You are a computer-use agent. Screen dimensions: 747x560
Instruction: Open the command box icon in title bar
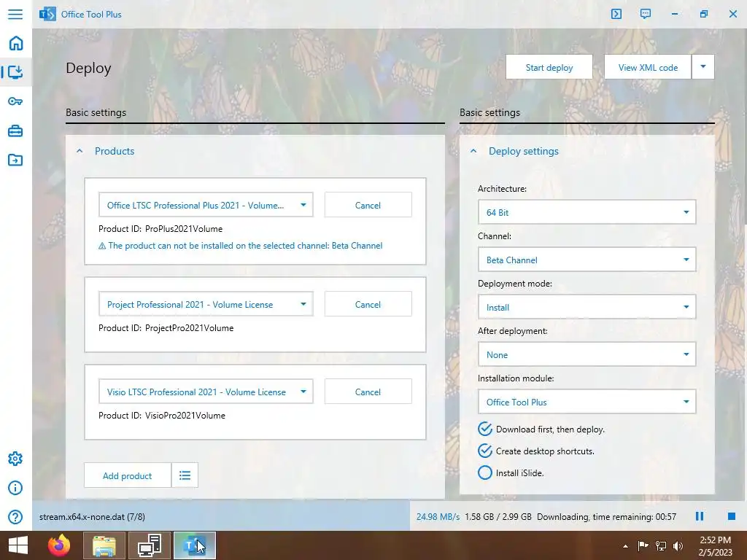[x=616, y=14]
